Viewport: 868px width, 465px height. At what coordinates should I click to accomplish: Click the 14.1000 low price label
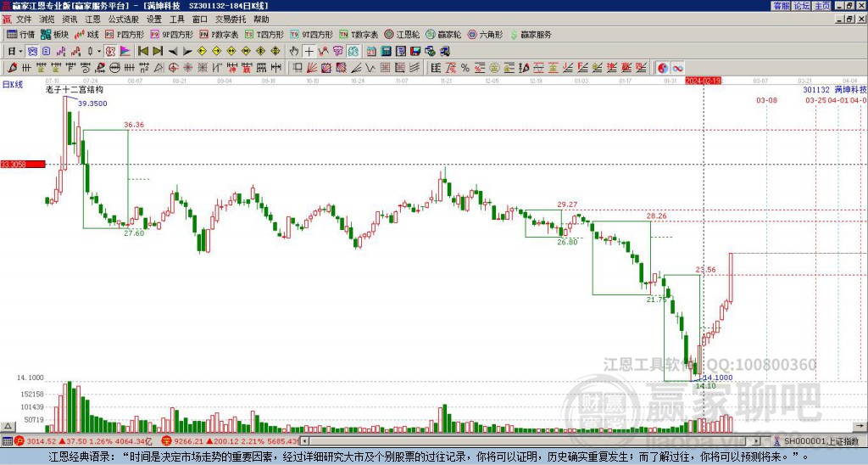tap(718, 378)
